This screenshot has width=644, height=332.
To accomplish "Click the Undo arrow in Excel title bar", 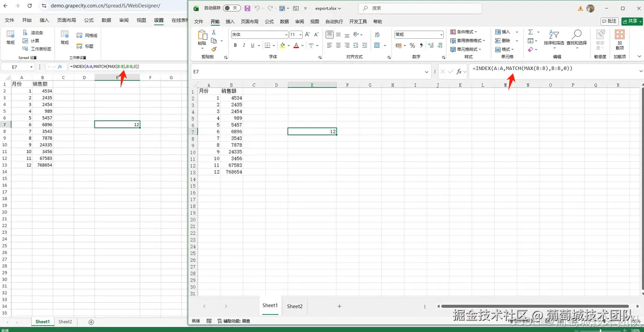I will pos(257,9).
